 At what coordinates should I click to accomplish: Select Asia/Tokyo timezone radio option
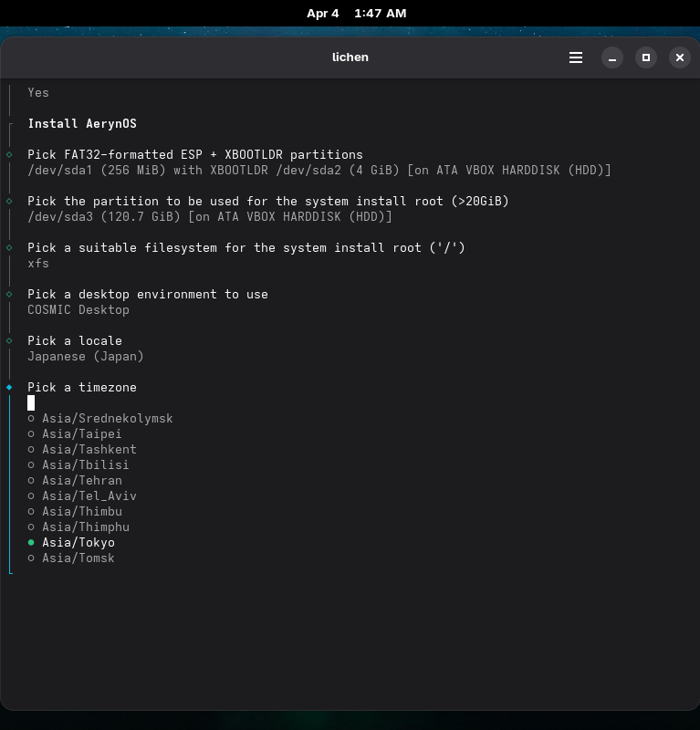coord(78,542)
